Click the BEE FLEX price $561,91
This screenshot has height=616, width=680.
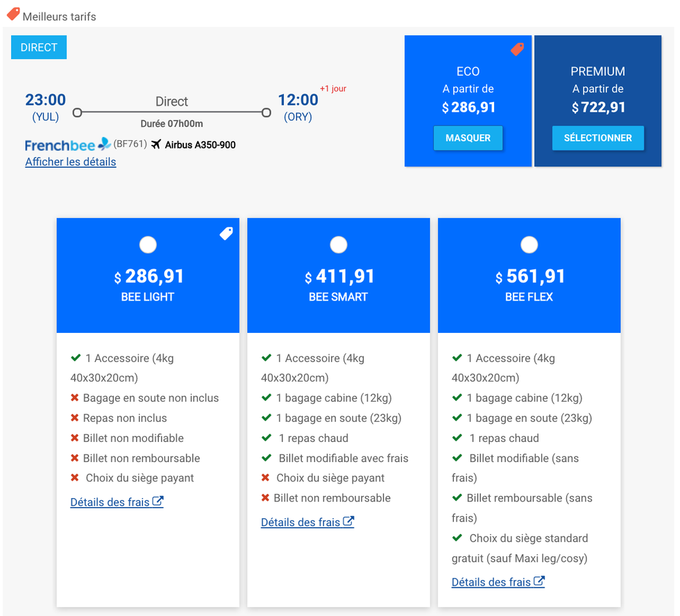coord(529,276)
